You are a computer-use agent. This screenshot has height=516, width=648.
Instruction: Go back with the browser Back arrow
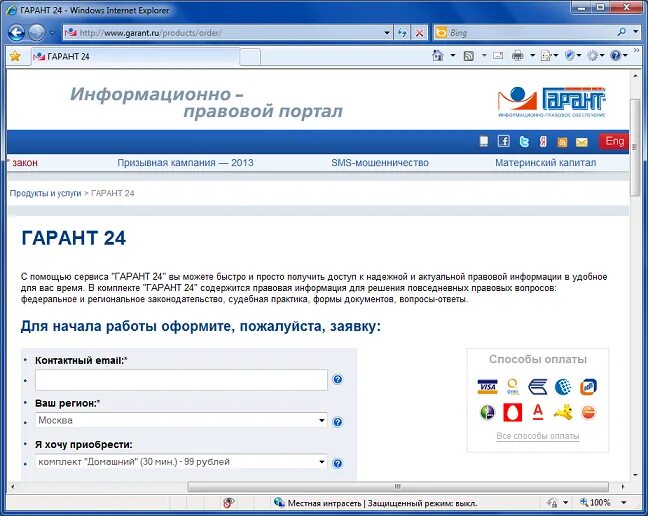click(x=17, y=33)
